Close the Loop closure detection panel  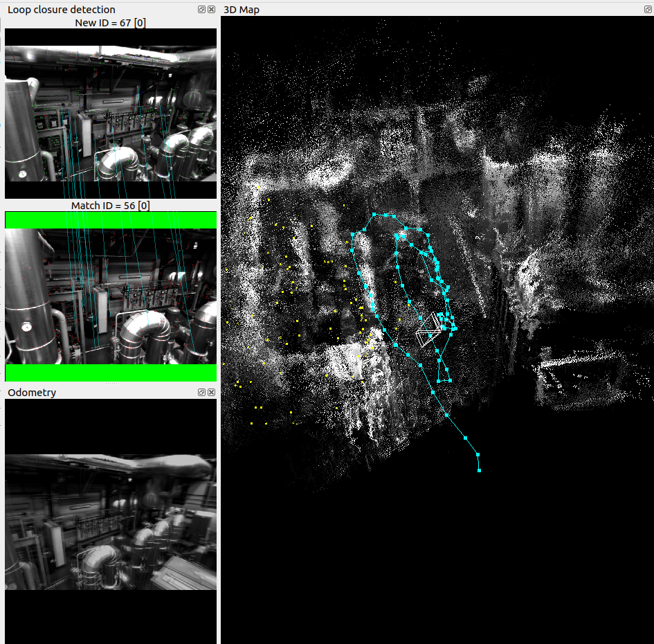coord(211,10)
